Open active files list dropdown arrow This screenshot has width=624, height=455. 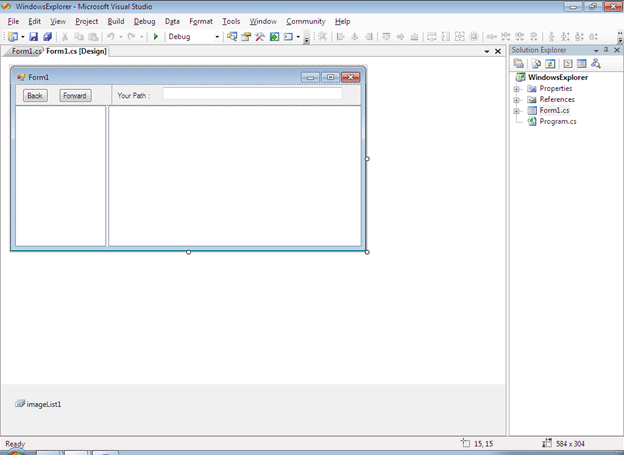[487, 51]
